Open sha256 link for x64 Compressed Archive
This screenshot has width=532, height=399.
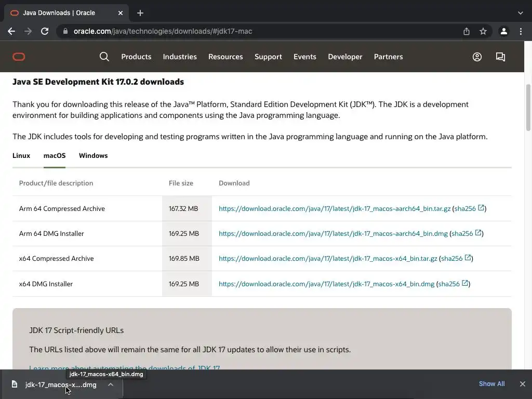[x=452, y=259]
